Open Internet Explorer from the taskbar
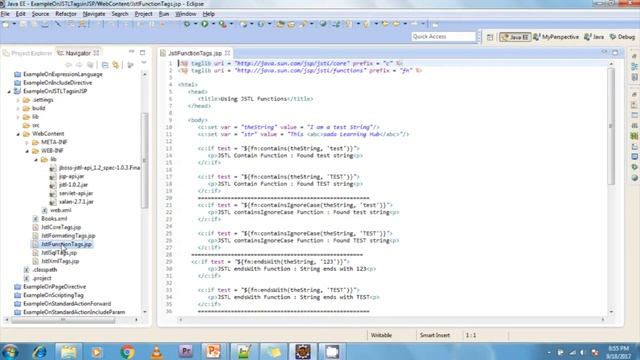 click(40, 352)
